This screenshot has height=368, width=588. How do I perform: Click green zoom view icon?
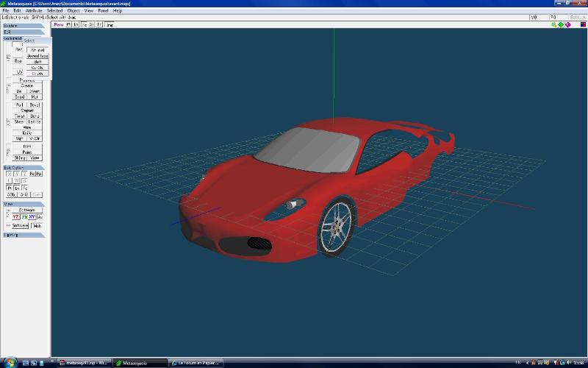pyautogui.click(x=554, y=25)
